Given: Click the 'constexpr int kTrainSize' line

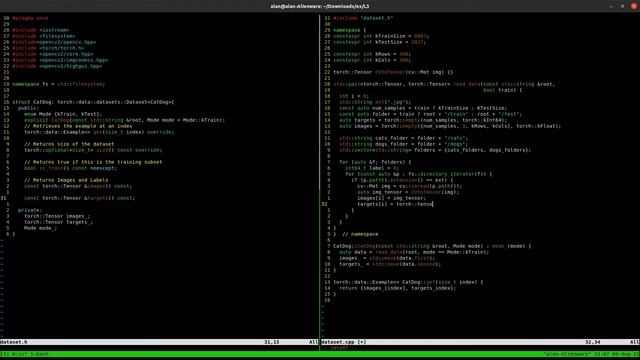Looking at the screenshot, I should point(381,36).
